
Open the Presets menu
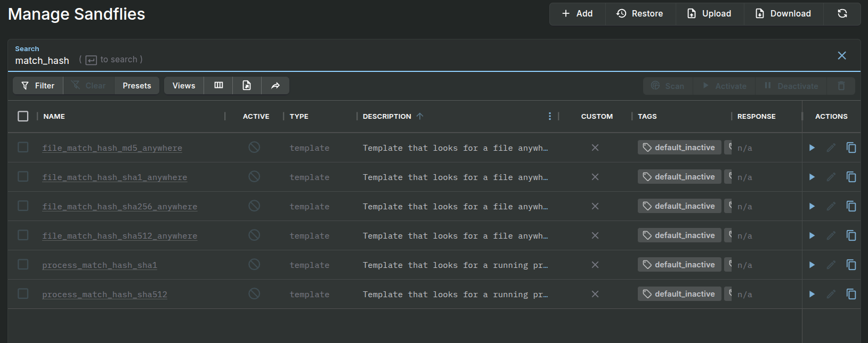(137, 86)
